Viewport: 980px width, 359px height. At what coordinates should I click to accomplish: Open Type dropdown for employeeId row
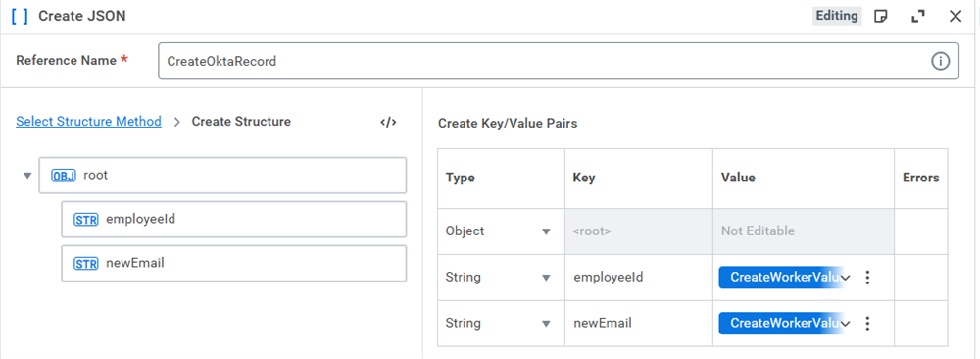coord(546,277)
